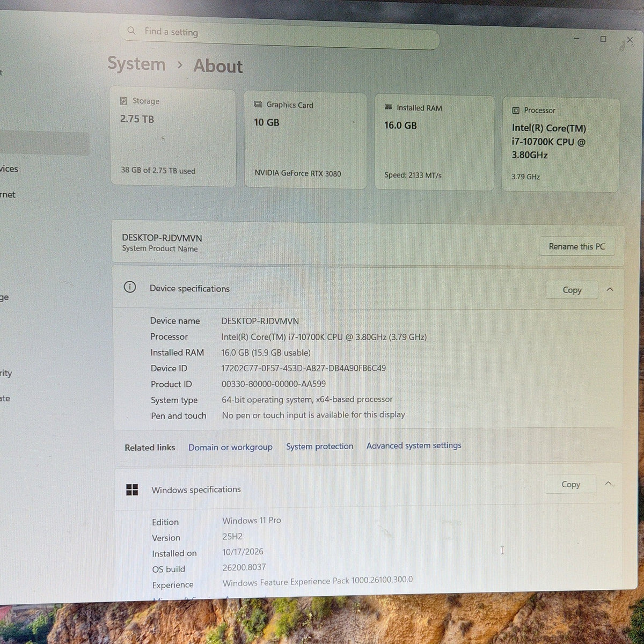Select the Product ID value 00330-80000-00000-AA599
The width and height of the screenshot is (644, 644).
tap(274, 384)
